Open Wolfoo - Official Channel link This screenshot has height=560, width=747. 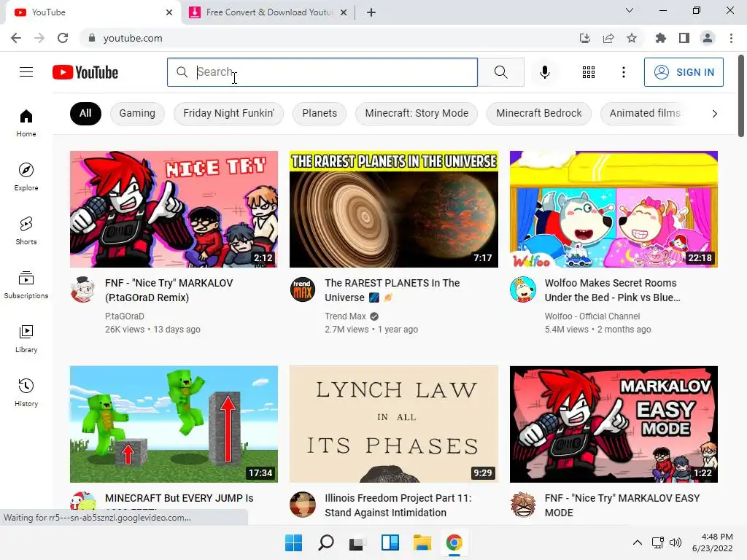coord(592,316)
